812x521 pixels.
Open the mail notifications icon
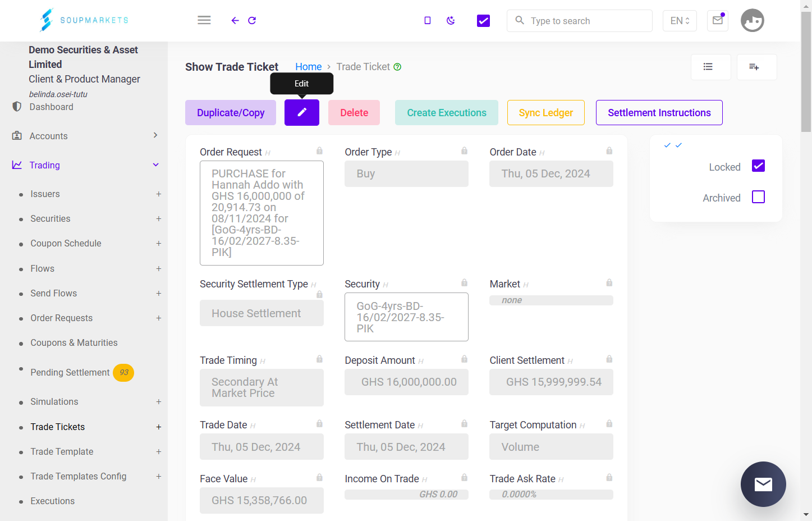[718, 20]
